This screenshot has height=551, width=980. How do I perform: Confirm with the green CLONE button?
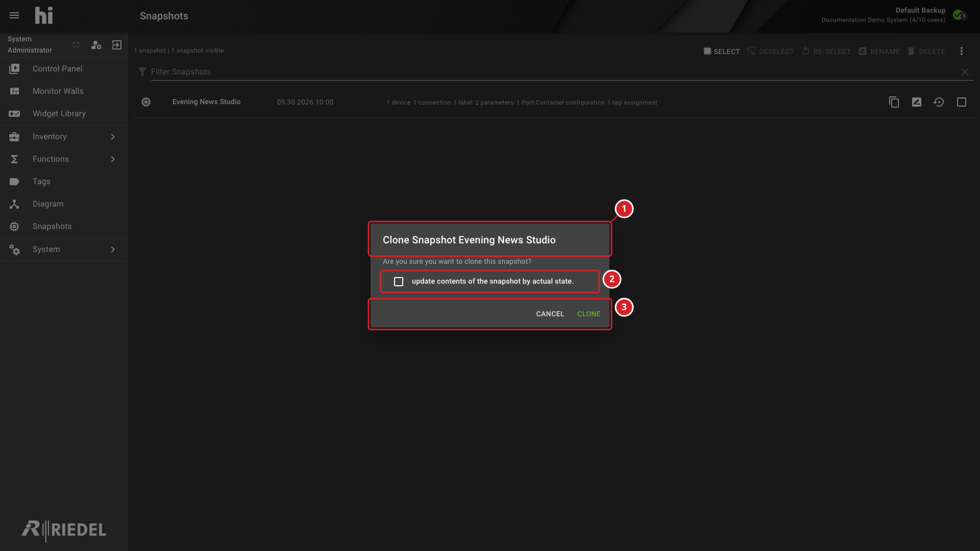tap(589, 314)
